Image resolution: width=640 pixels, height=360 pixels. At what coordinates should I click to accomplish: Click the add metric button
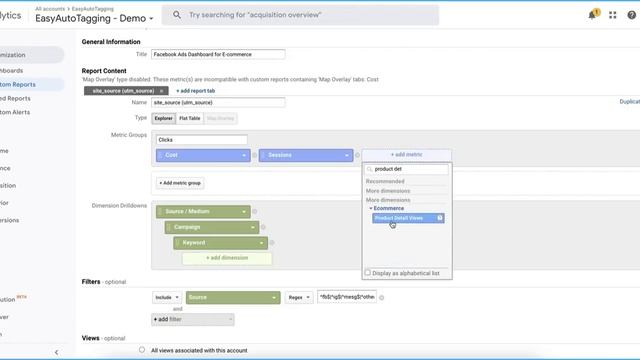click(407, 155)
